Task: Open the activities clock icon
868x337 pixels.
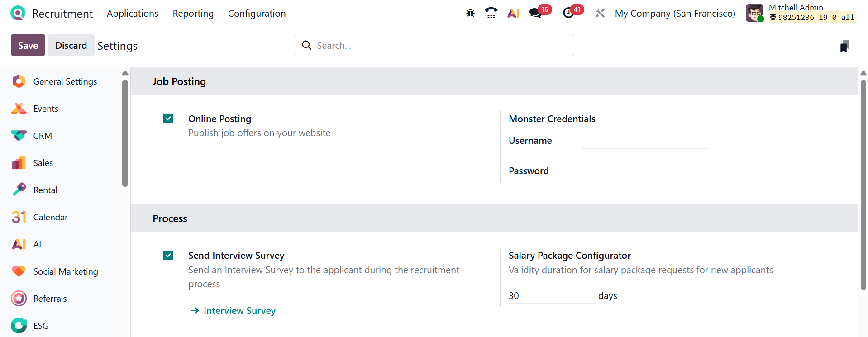Action: pyautogui.click(x=568, y=13)
